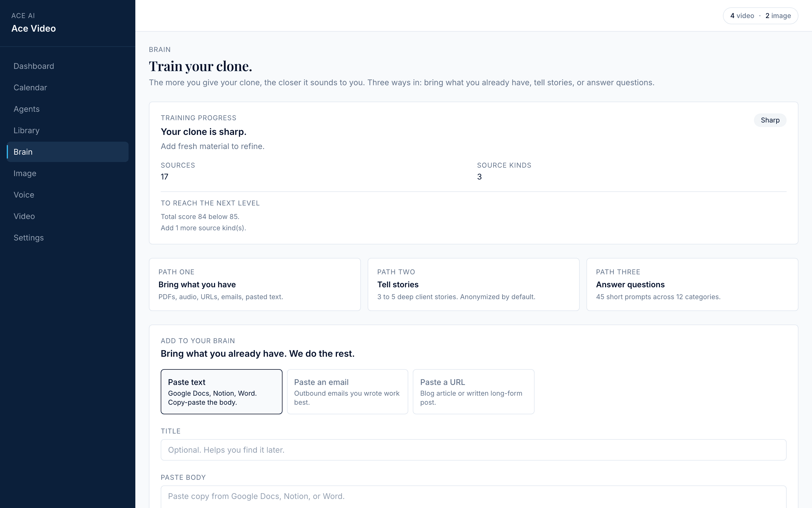Click the 'BRAIN' breadcrumb label above heading
Screen dimensions: 812x508
pyautogui.click(x=160, y=50)
